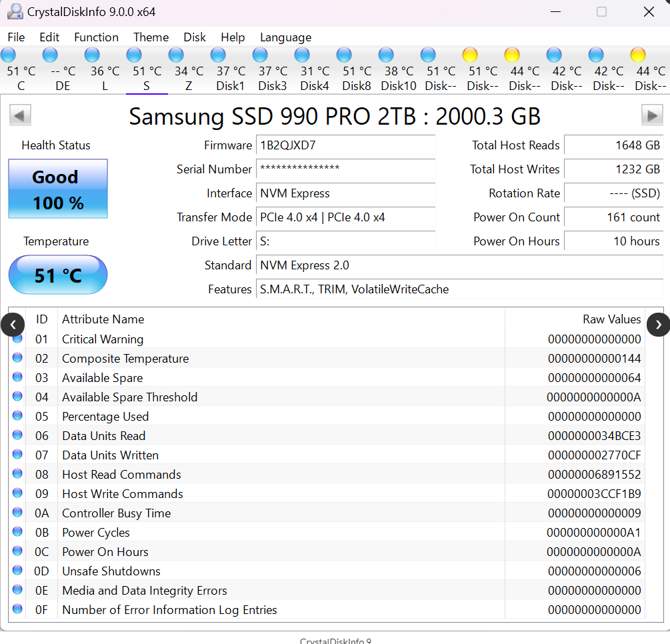The width and height of the screenshot is (670, 644).
Task: Click the Standard NVM Express 2.0 field
Action: [x=460, y=265]
